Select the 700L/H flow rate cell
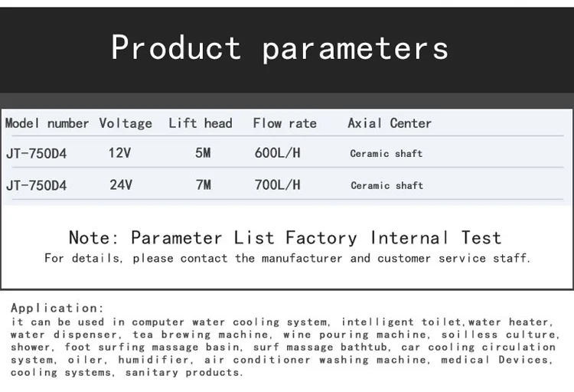Image resolution: width=574 pixels, height=392 pixels. 277,185
